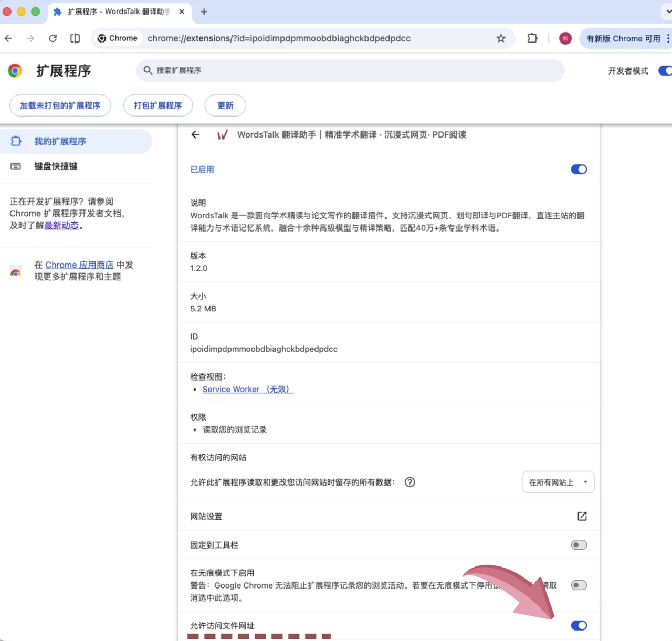Open the profile avatar in Chrome toolbar
Screen dimensions: 672x641
coord(565,38)
